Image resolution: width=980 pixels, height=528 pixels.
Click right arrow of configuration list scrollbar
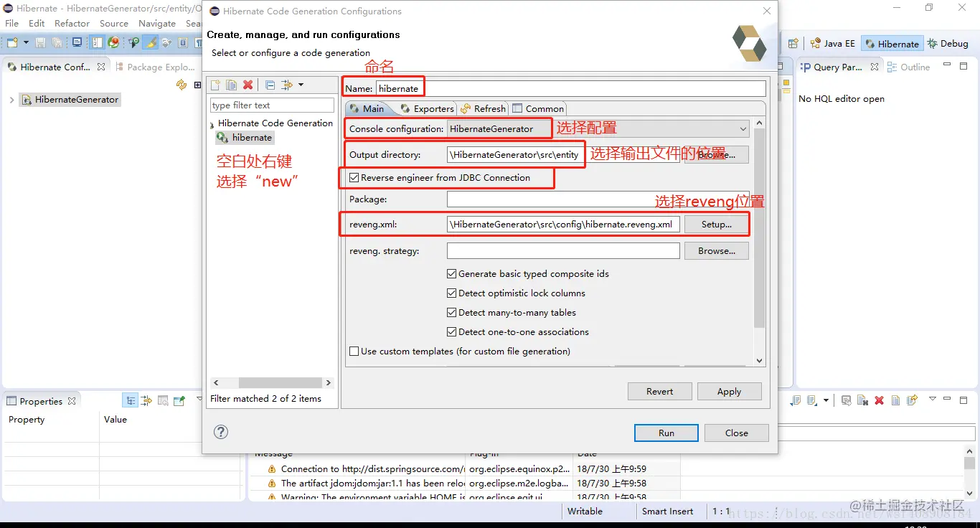pos(328,382)
